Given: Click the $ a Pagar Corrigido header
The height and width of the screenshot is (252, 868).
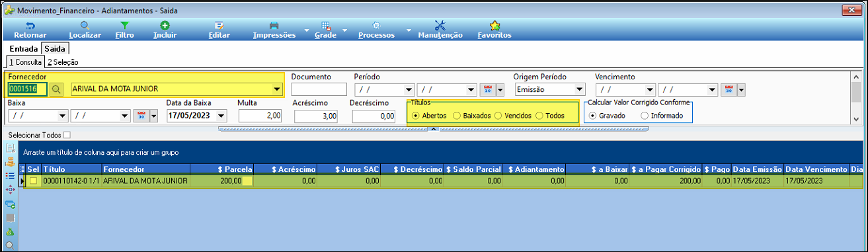Looking at the screenshot, I should tap(666, 169).
